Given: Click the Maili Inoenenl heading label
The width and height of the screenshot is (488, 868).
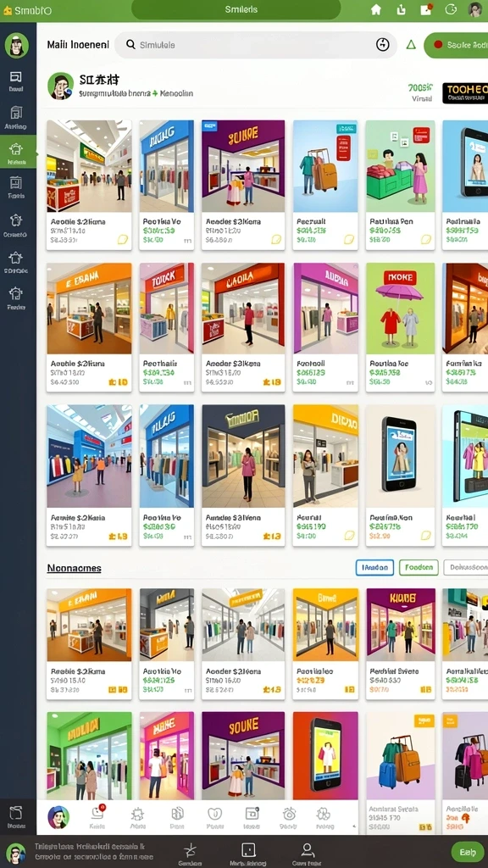Looking at the screenshot, I should 78,45.
